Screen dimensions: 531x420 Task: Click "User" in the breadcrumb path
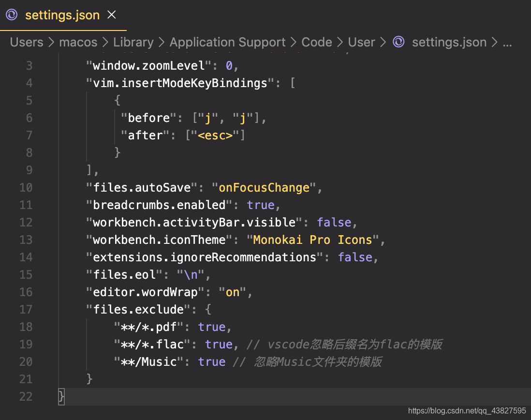point(362,42)
